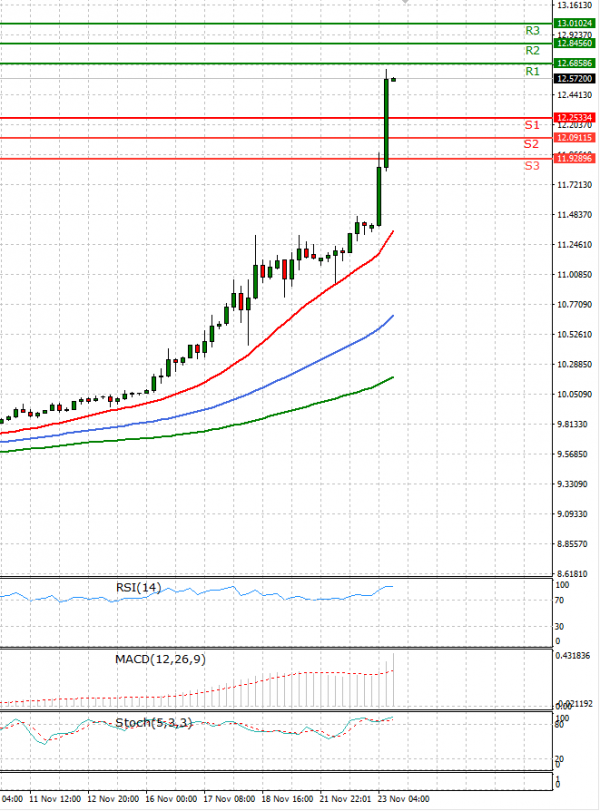Click the 13.16130 price axis value

pyautogui.click(x=574, y=5)
